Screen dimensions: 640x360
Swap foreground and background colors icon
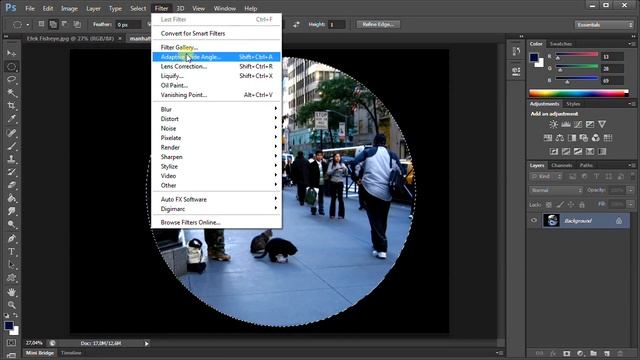click(x=16, y=315)
